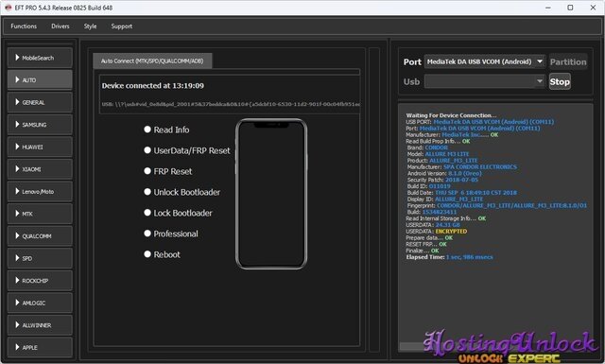Open the AMLOGIC sidebar section

click(x=40, y=303)
